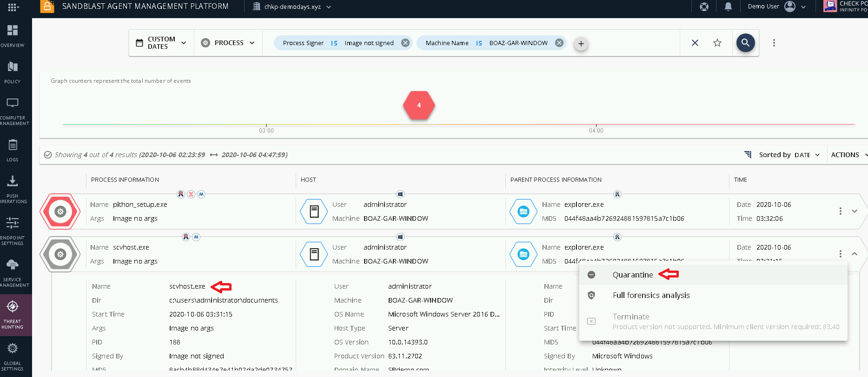Open the app launcher grid icon
This screenshot has height=377, width=868.
coord(13,7)
